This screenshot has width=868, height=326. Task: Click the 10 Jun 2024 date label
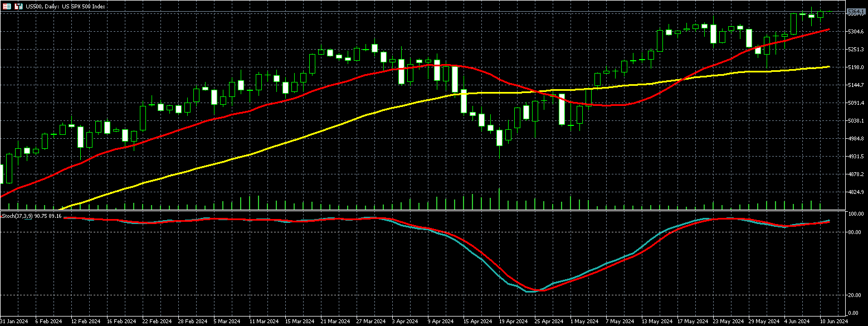[833, 322]
